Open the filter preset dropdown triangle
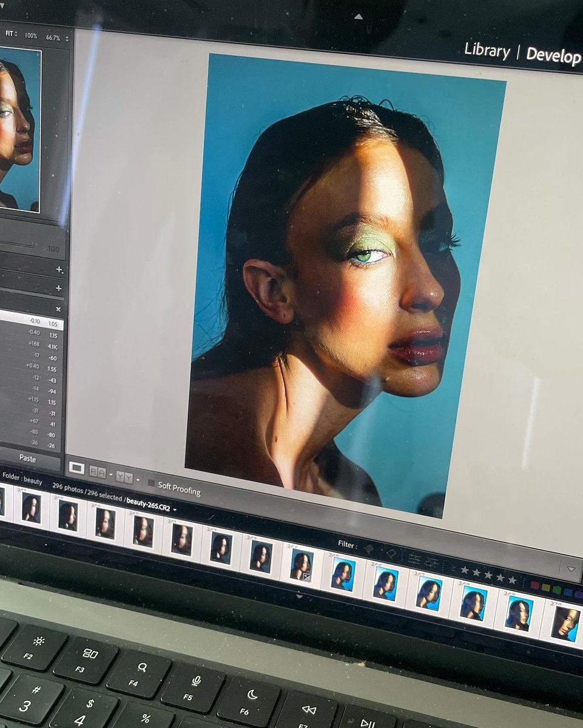This screenshot has width=583, height=728. 571,568
